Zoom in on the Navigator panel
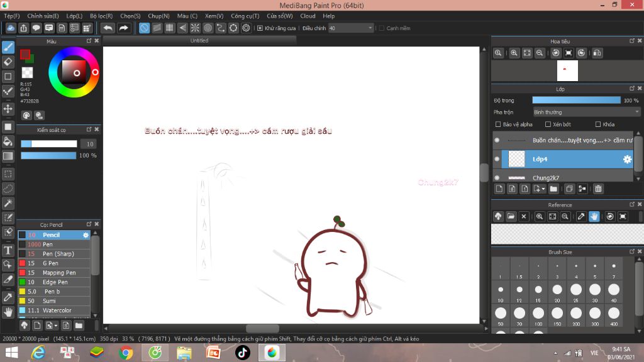This screenshot has height=362, width=644. (x=514, y=53)
